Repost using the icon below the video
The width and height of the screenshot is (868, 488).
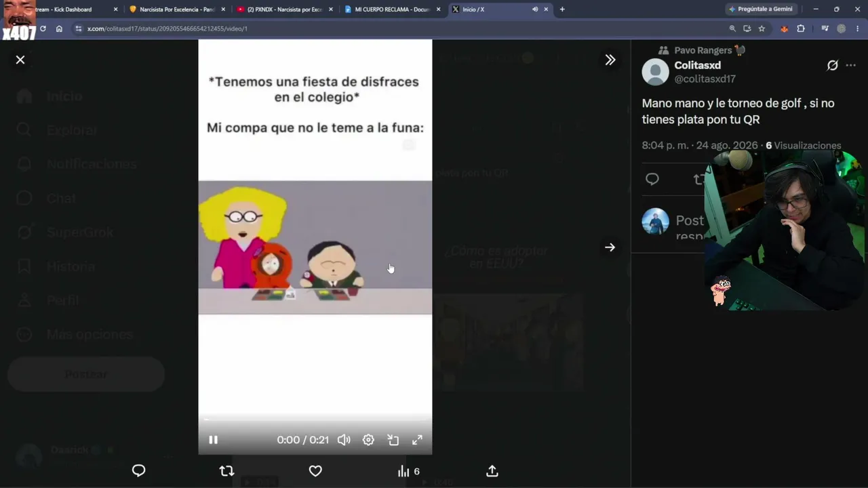pyautogui.click(x=226, y=471)
